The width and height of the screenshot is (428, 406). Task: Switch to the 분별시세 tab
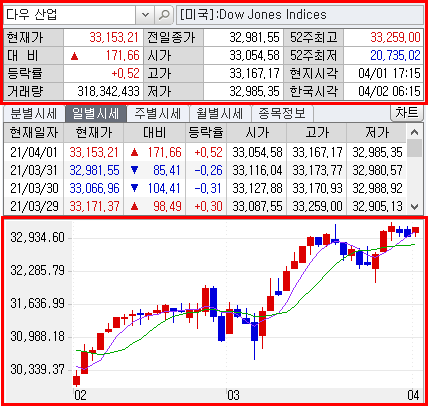[33, 114]
